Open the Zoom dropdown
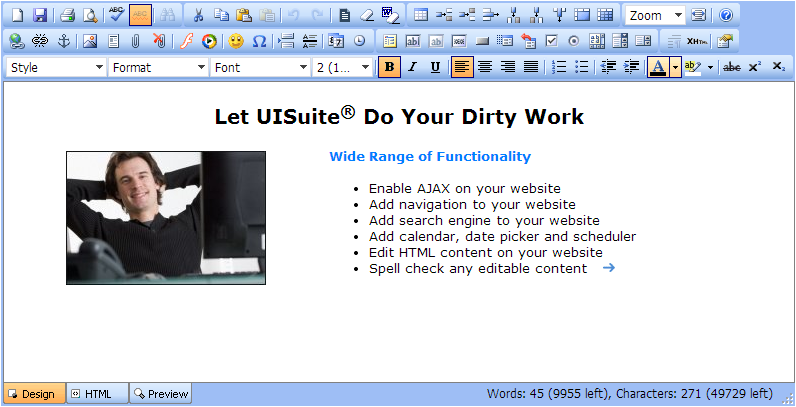 coord(655,15)
